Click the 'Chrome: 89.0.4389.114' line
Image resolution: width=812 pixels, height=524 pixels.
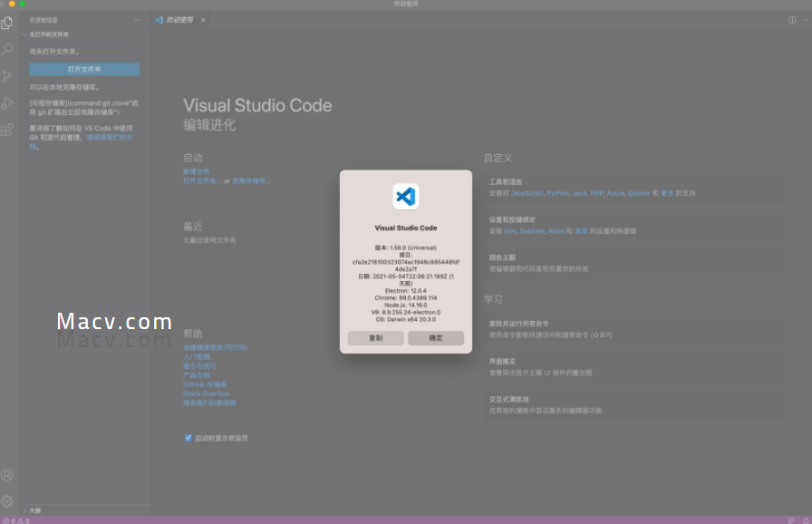[406, 298]
